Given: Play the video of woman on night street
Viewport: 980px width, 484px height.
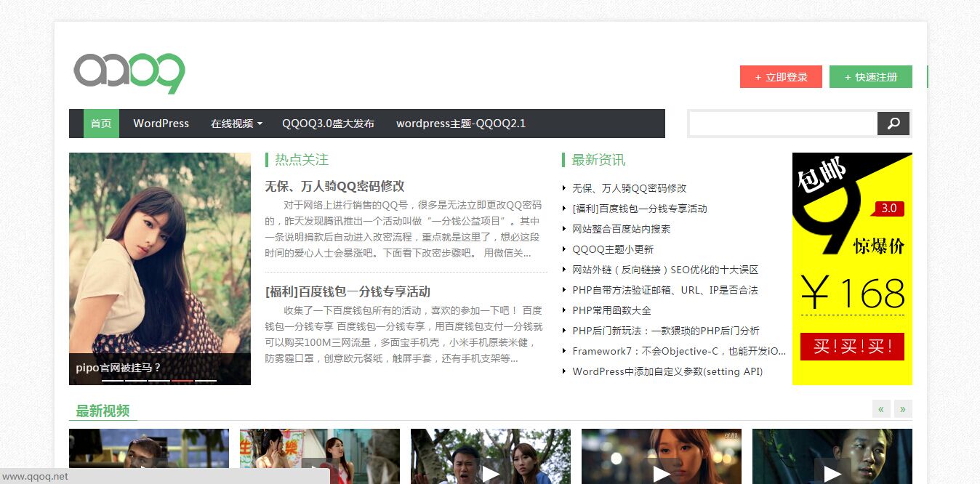Looking at the screenshot, I should tap(662, 456).
